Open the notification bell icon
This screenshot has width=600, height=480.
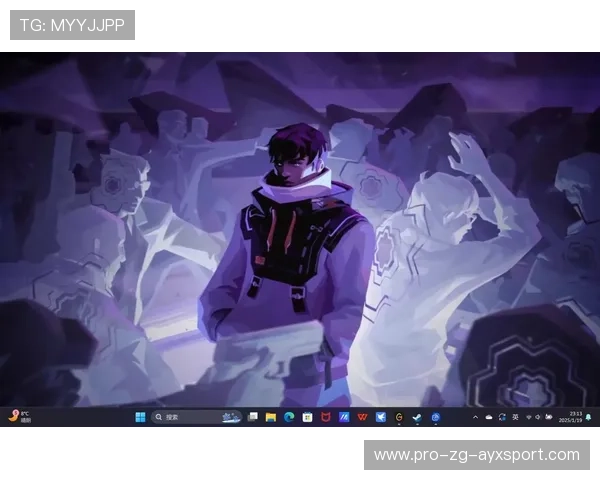click(x=589, y=417)
